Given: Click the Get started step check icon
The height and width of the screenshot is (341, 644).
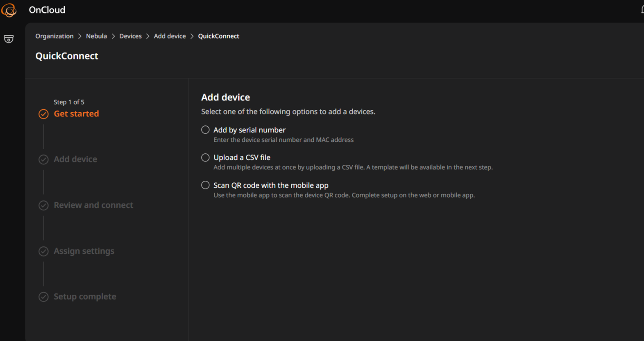Looking at the screenshot, I should [43, 114].
